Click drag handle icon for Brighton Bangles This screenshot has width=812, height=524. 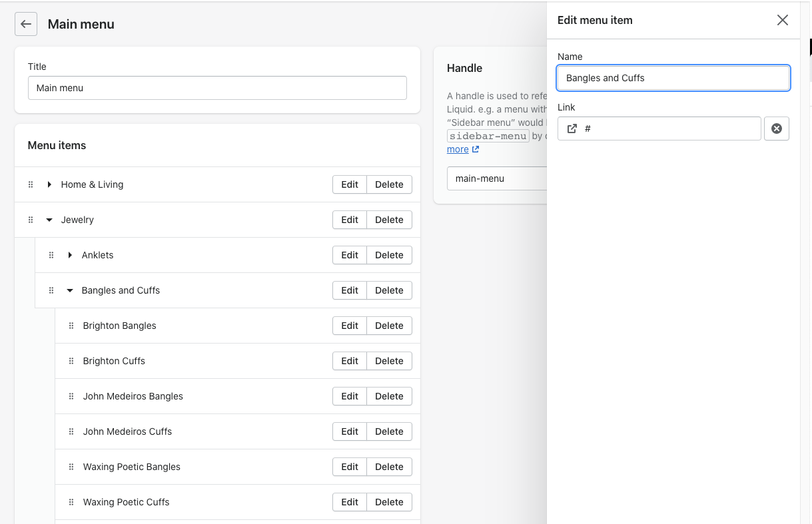[71, 326]
